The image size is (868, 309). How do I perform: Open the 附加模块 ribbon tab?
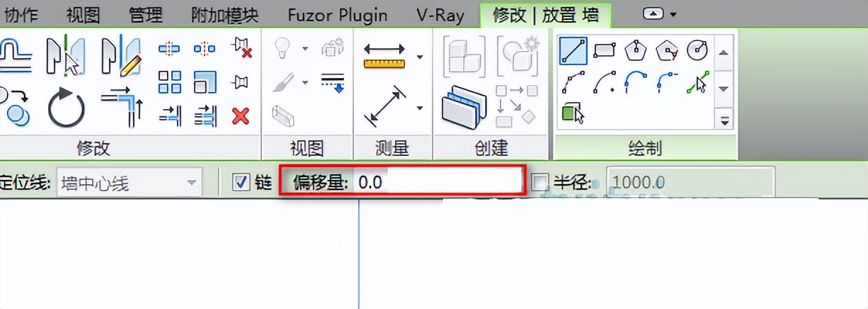225,15
